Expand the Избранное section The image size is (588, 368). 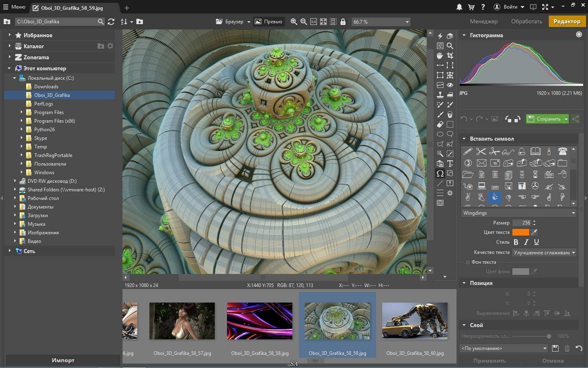tap(9, 35)
